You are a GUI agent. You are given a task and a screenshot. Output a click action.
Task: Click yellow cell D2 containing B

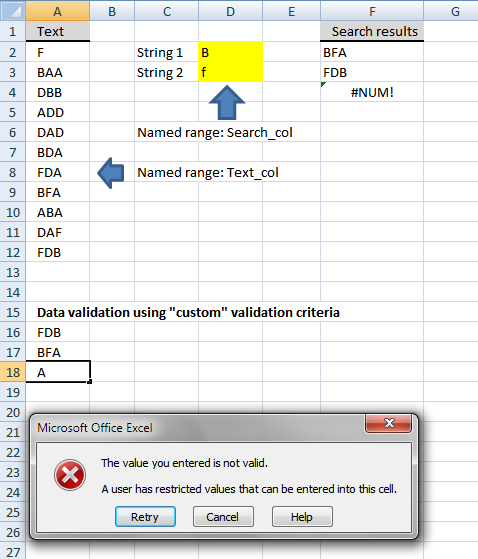coord(231,52)
